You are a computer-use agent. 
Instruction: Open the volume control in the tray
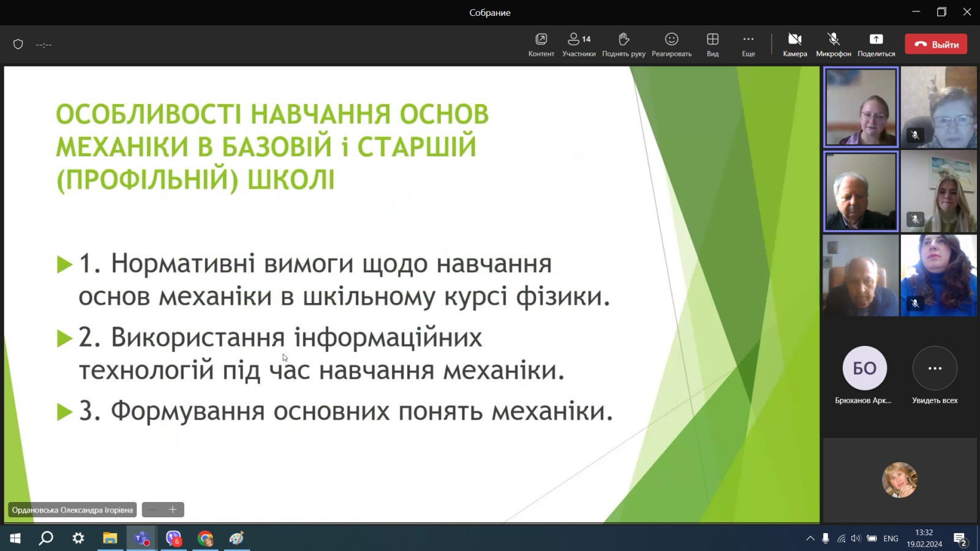click(x=856, y=538)
